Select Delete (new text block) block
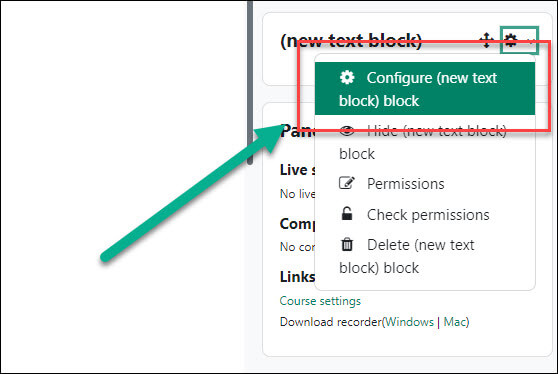 (x=425, y=256)
